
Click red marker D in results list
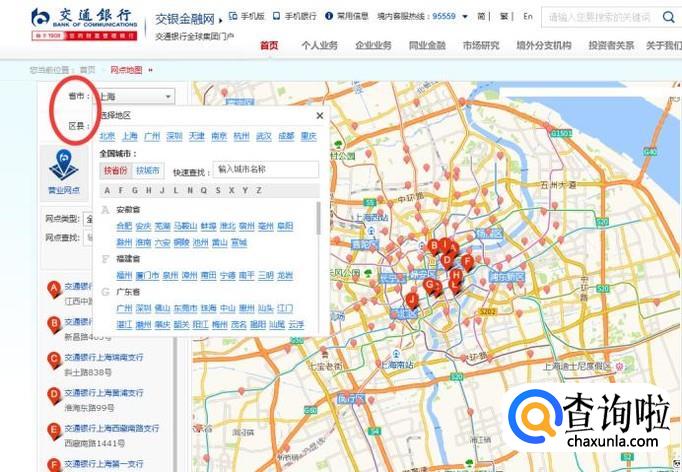tap(54, 395)
